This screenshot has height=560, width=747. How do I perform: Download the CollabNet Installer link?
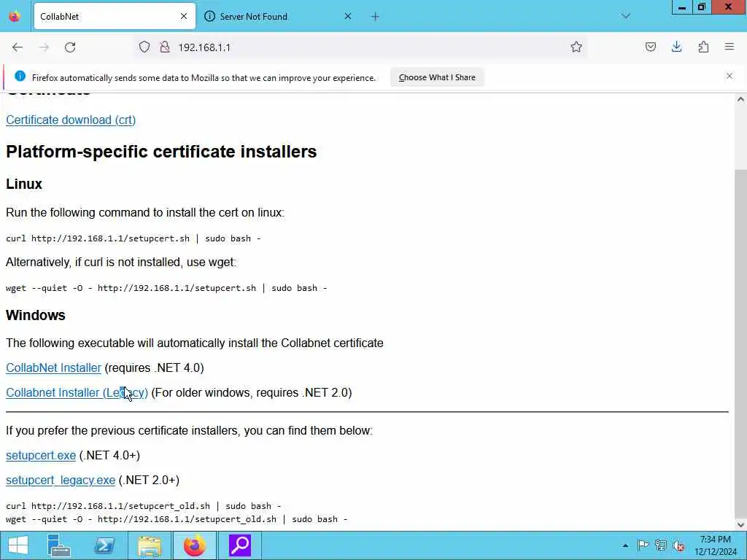pos(53,367)
